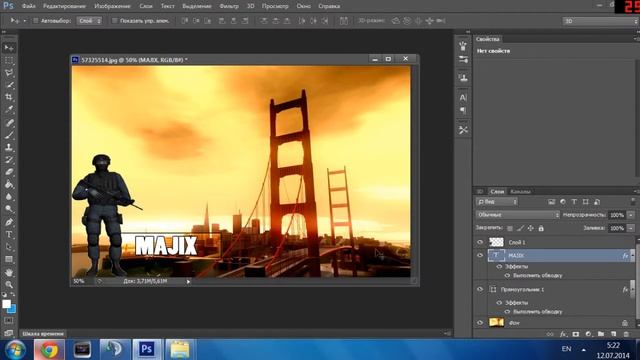The image size is (640, 360).
Task: Select the Lasso tool
Action: coord(9,73)
